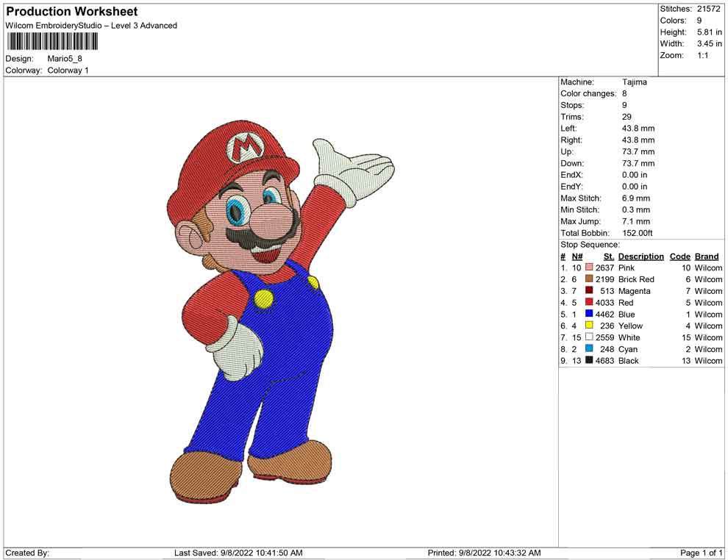Click the Magenta thread color swatch

589,290
